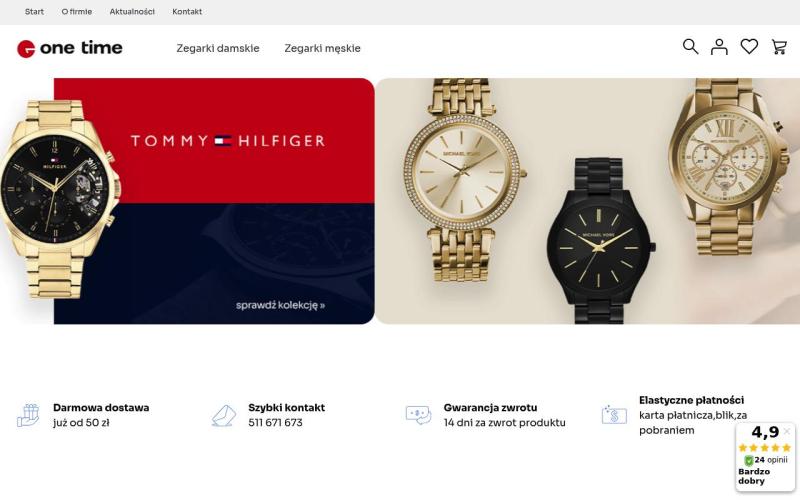Click the return guarantee chat icon
Image resolution: width=800 pixels, height=500 pixels.
[x=418, y=415]
